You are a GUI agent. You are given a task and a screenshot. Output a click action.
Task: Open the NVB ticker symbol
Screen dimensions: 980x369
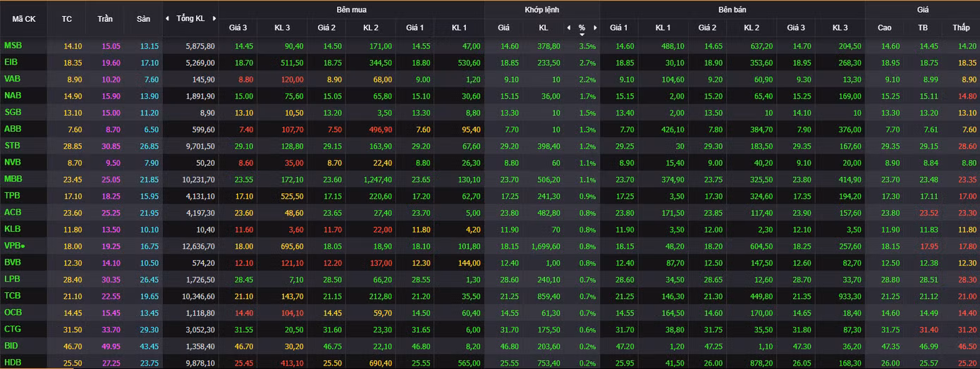pyautogui.click(x=12, y=162)
